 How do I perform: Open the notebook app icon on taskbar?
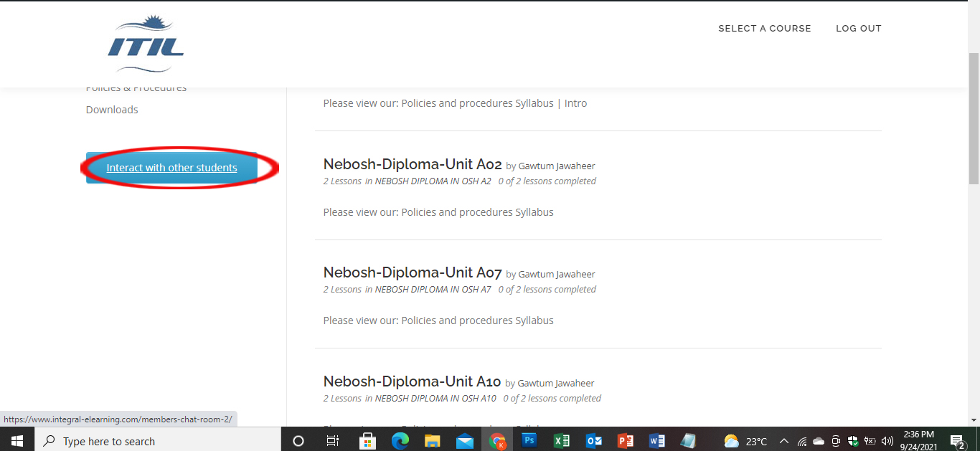coord(689,441)
